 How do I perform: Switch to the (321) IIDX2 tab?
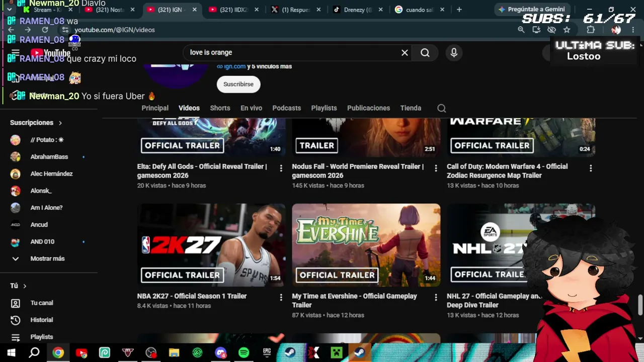click(x=234, y=10)
